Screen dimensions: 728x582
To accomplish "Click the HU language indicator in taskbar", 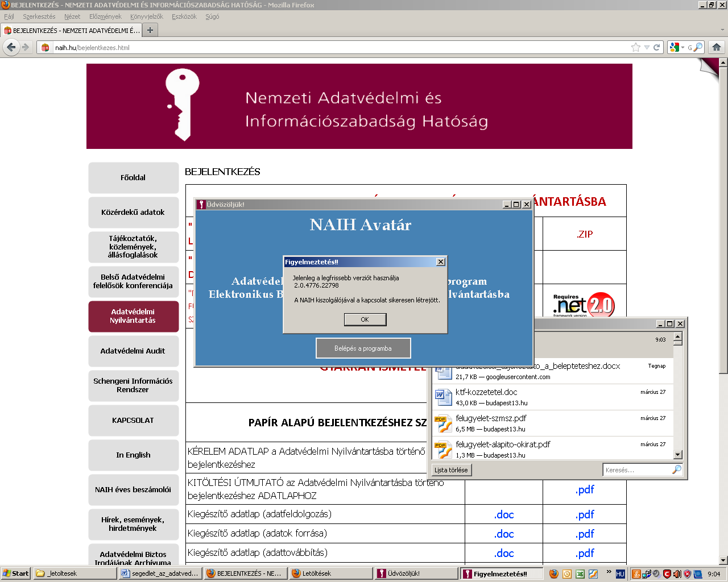I will click(x=620, y=573).
